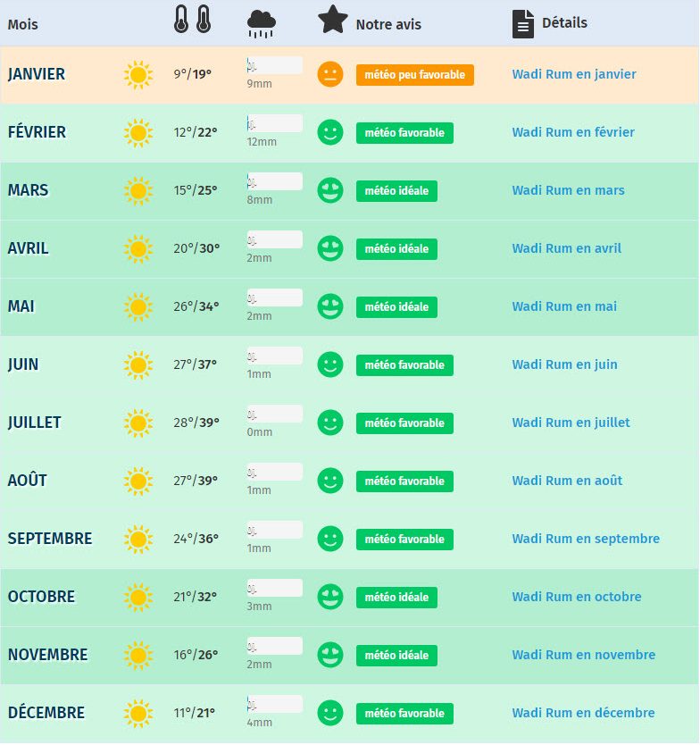Click the météo idéale badge for Novembre

coord(396,655)
